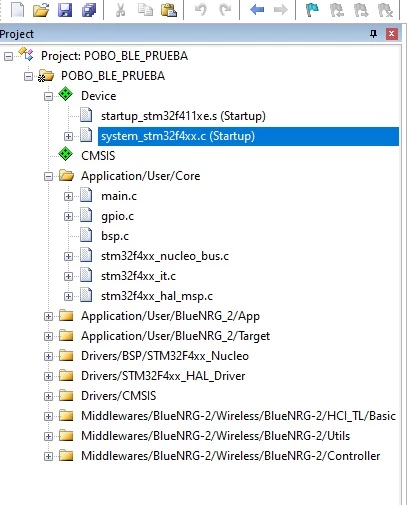Image resolution: width=407 pixels, height=505 pixels.
Task: Click the POBO_BLE_PRUEBA target folder icon
Action: click(x=46, y=76)
